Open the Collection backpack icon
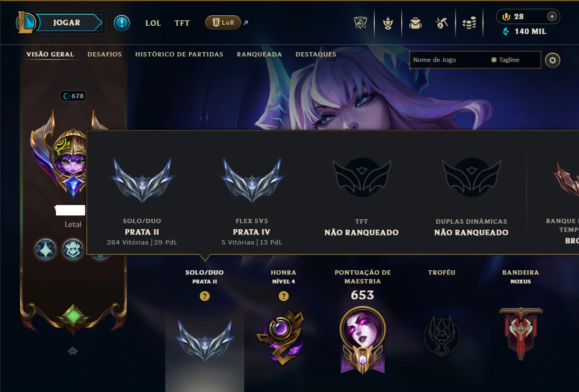This screenshot has width=579, height=392. pos(415,23)
